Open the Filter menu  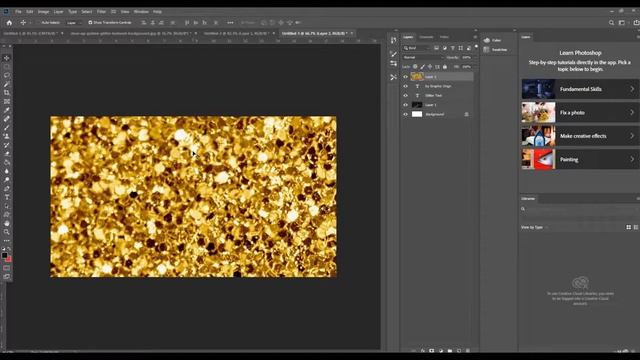(x=101, y=12)
